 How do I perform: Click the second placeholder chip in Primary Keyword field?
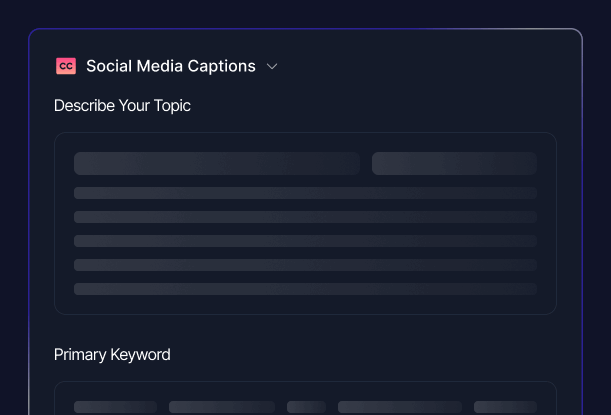[221, 407]
